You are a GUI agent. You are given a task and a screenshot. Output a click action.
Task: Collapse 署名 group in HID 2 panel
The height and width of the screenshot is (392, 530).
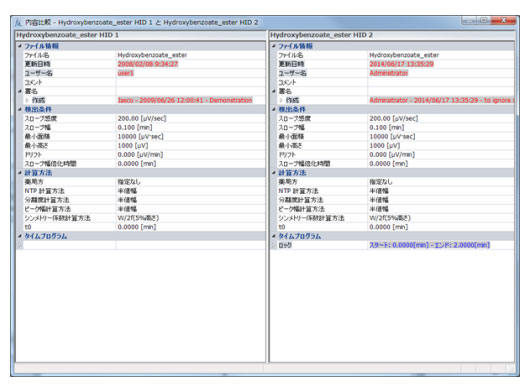pyautogui.click(x=273, y=91)
